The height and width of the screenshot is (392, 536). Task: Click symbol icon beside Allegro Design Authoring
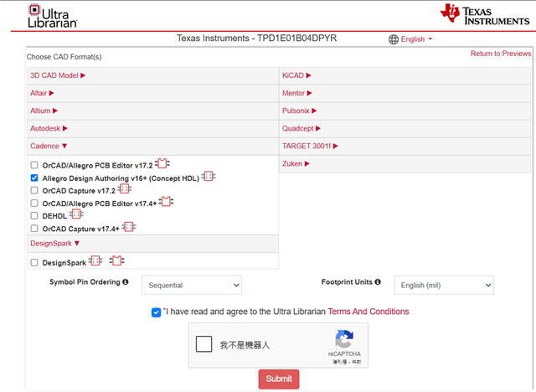pos(209,177)
